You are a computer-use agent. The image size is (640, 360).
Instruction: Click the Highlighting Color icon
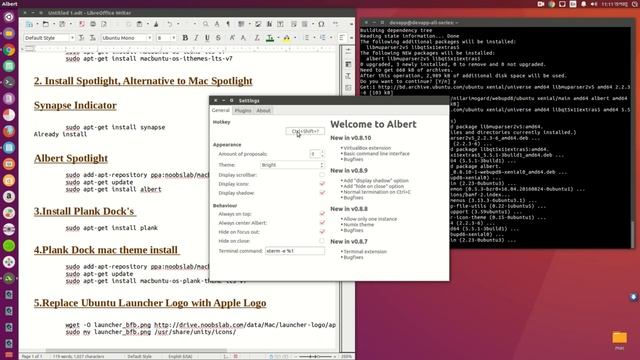point(287,38)
